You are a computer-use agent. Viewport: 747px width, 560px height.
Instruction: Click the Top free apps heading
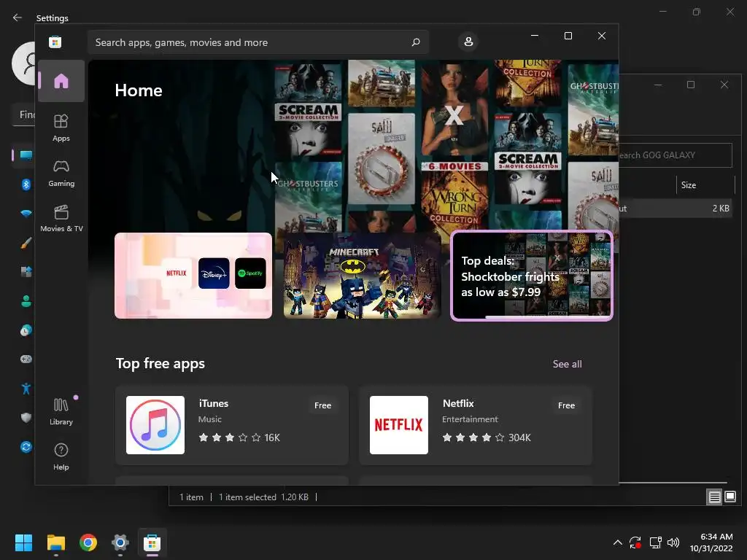click(x=160, y=363)
